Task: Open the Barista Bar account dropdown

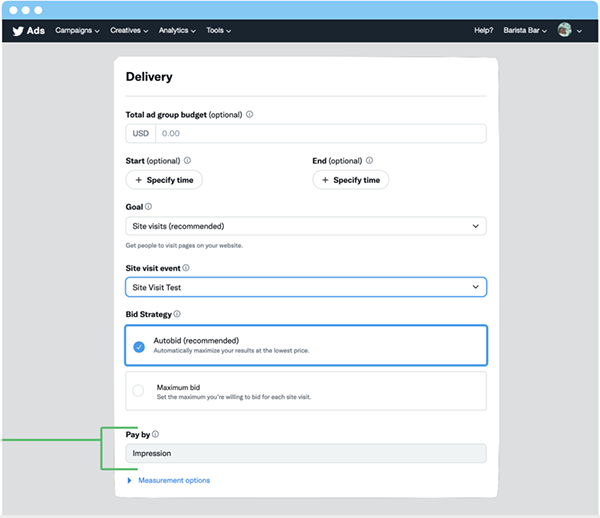Action: [x=525, y=31]
